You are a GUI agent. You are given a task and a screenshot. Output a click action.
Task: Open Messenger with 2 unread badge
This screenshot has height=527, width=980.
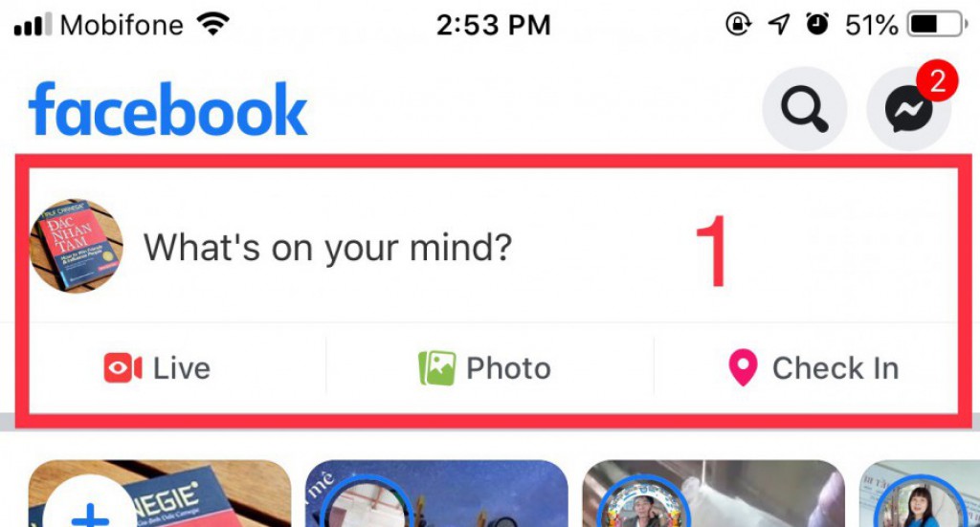point(909,109)
